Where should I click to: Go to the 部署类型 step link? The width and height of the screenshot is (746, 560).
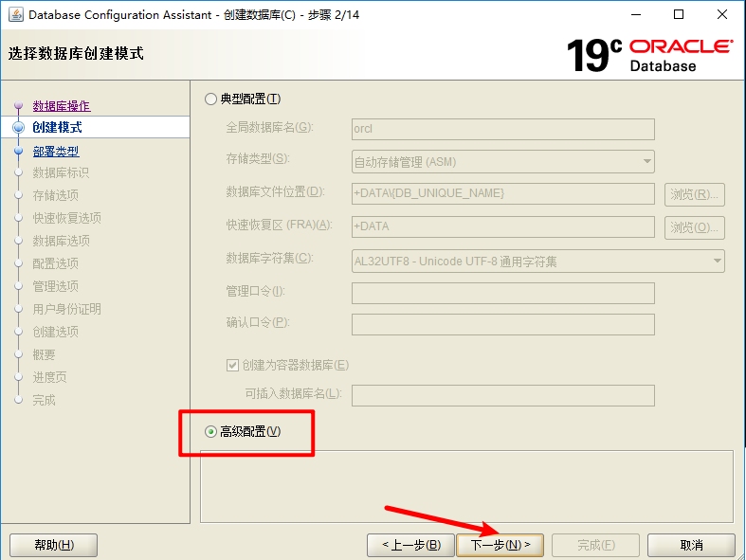pyautogui.click(x=55, y=151)
